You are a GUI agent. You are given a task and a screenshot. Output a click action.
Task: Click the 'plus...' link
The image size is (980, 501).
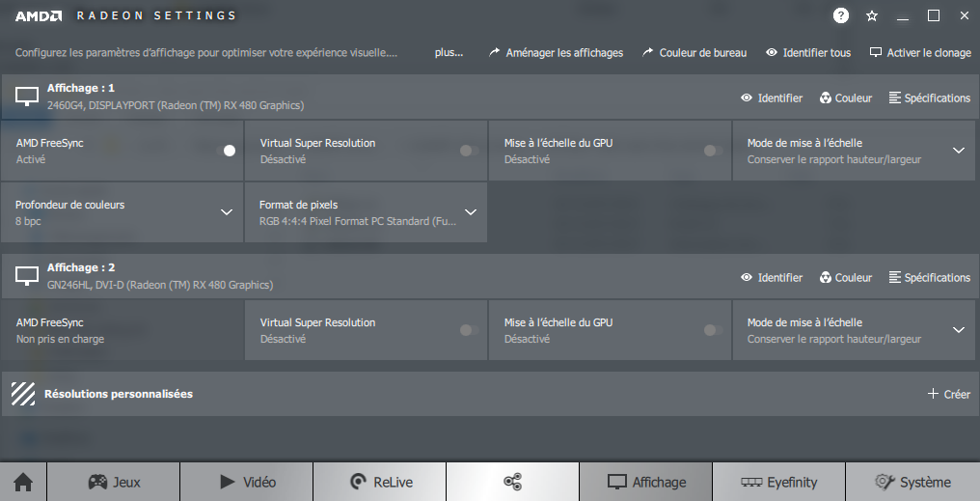[449, 52]
